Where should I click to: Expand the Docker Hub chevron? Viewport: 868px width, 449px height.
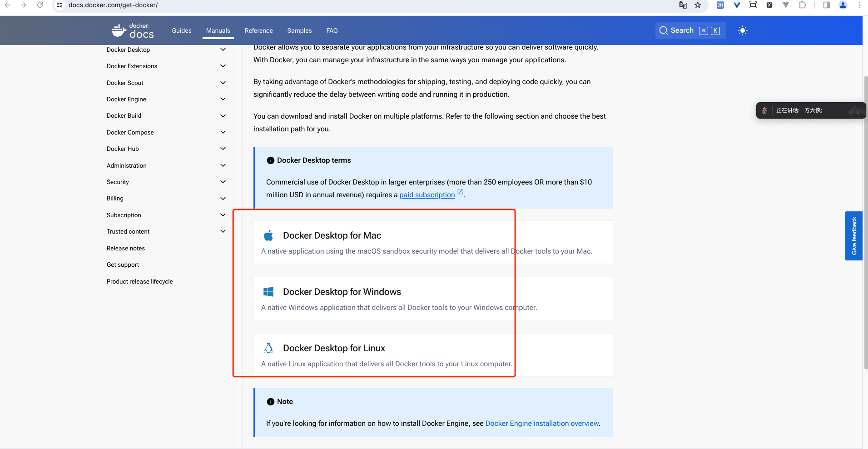[x=223, y=149]
